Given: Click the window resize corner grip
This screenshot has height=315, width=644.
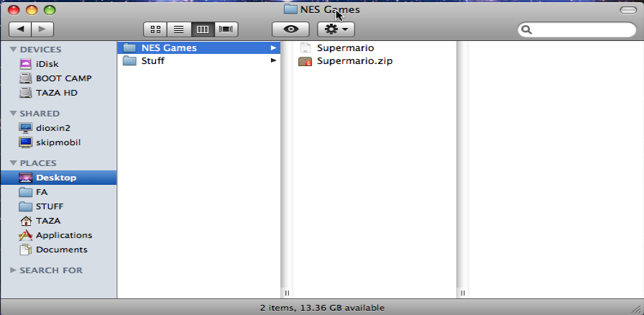Looking at the screenshot, I should (637, 308).
